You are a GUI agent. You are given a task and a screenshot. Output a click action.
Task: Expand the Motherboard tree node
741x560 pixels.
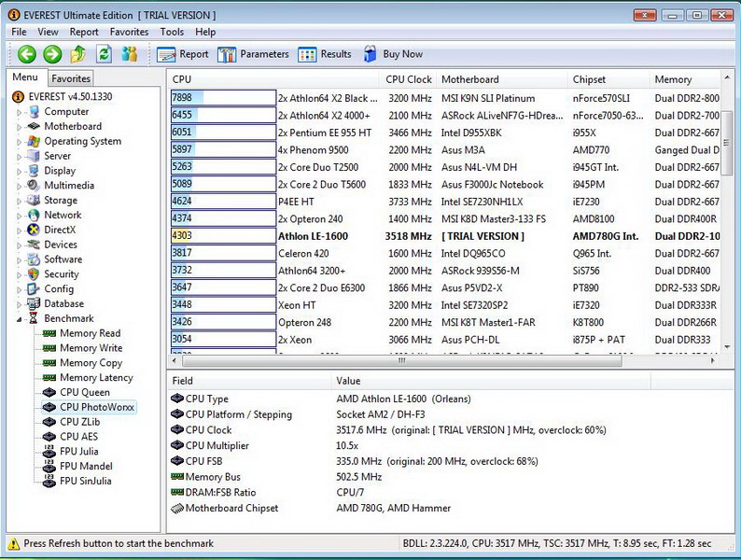19,127
